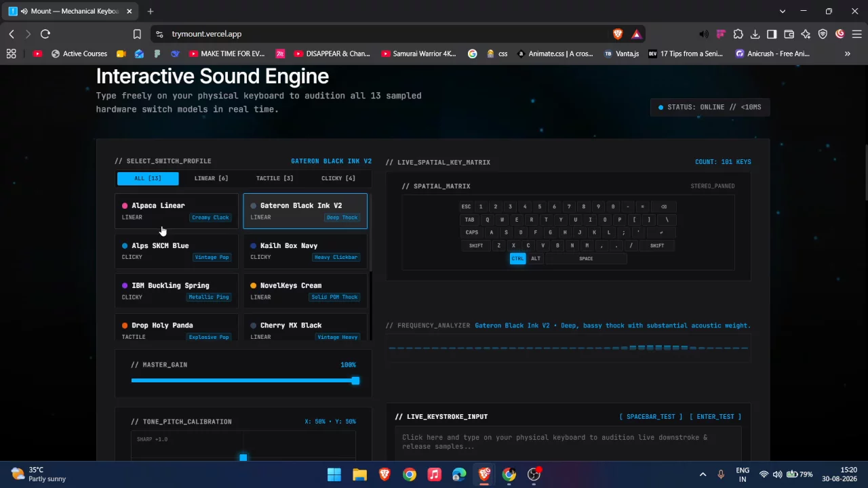Screen dimensions: 868x488
Task: Open the weather widget showing 35°C
Action: [39, 474]
